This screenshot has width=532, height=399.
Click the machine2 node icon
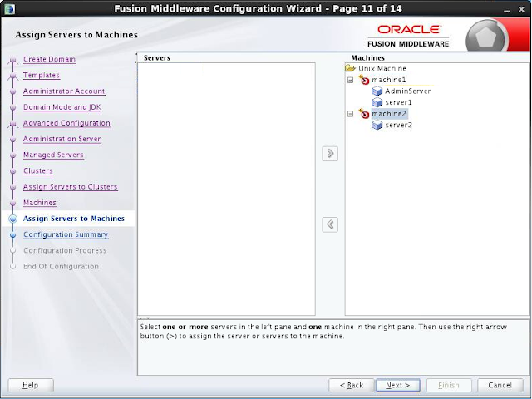(x=364, y=114)
